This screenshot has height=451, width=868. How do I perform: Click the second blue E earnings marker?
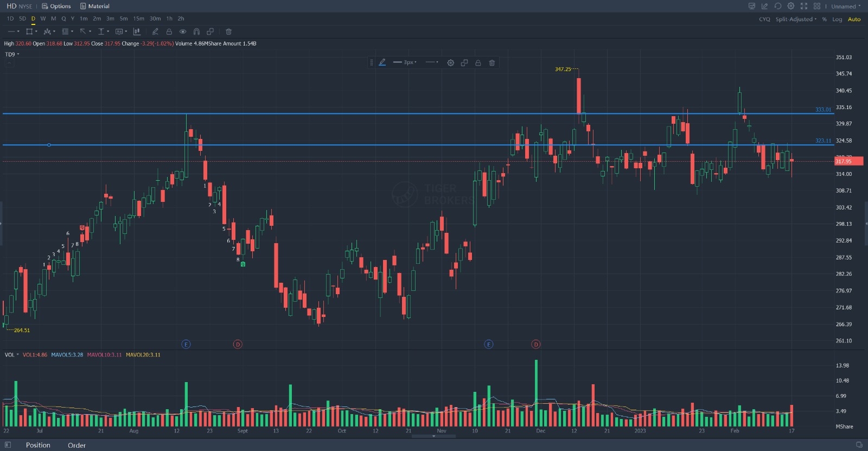pos(489,344)
